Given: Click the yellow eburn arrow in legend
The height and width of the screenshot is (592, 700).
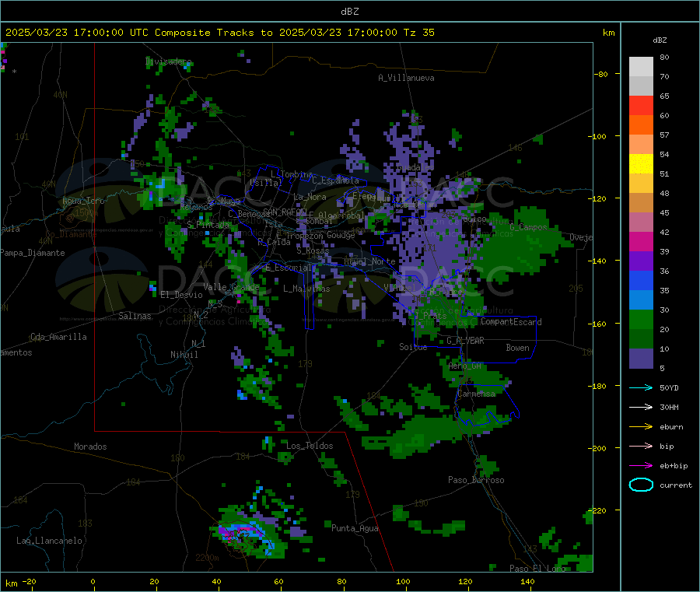Looking at the screenshot, I should coord(641,426).
